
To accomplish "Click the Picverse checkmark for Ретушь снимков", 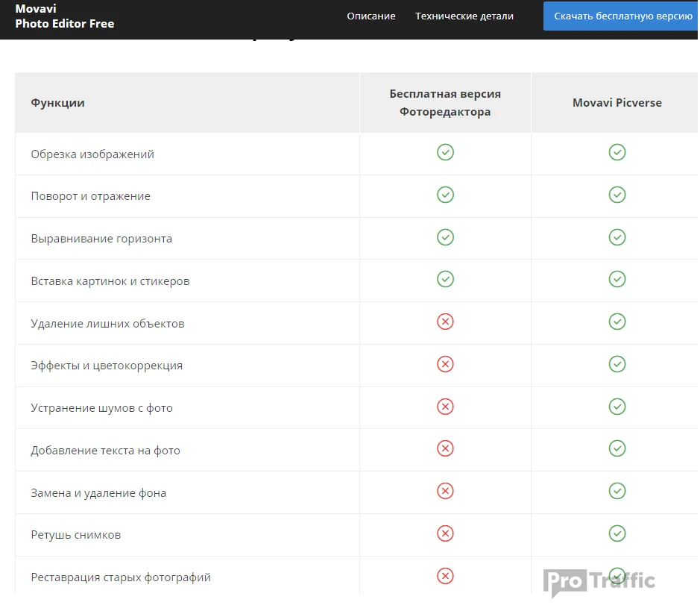I will [617, 533].
